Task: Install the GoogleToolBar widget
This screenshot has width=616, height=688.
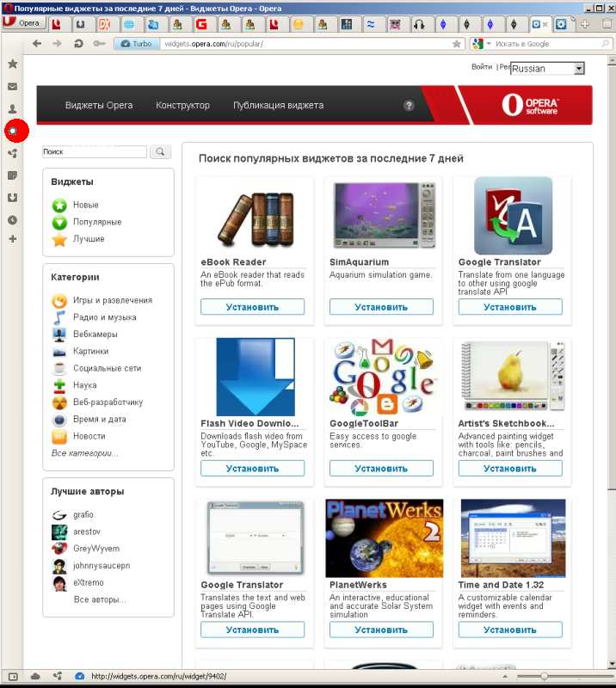Action: coord(381,469)
